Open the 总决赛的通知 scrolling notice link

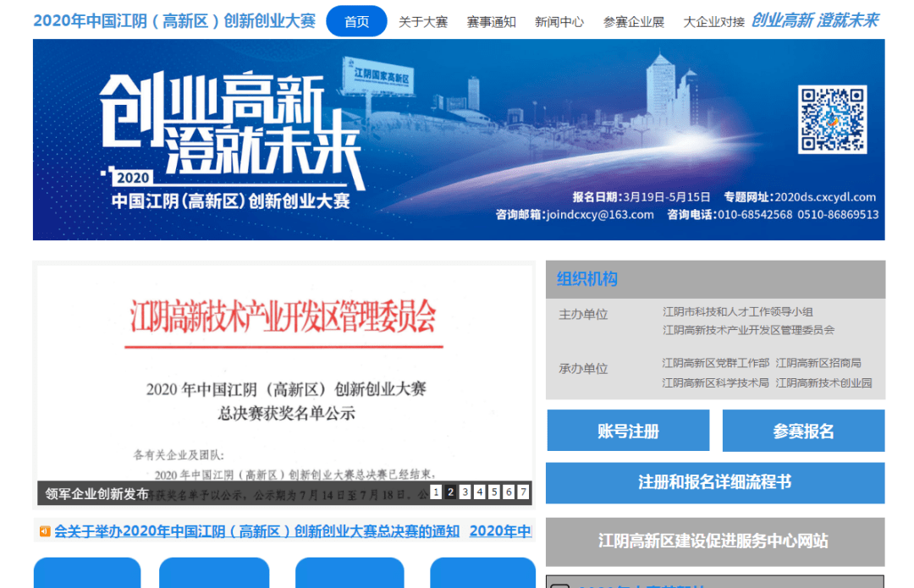coord(257,531)
